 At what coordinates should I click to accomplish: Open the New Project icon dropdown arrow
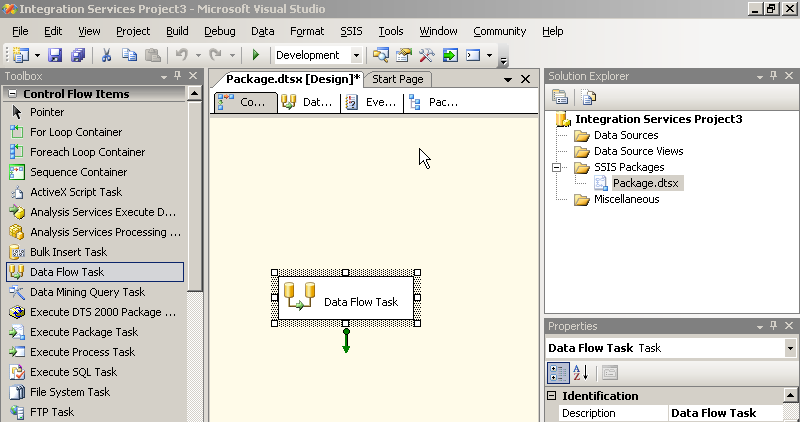pos(37,55)
